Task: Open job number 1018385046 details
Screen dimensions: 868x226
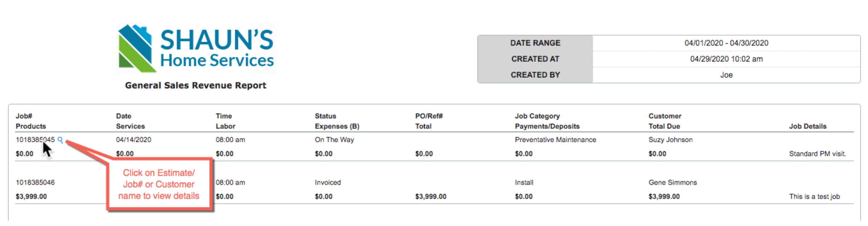Action: tap(35, 183)
